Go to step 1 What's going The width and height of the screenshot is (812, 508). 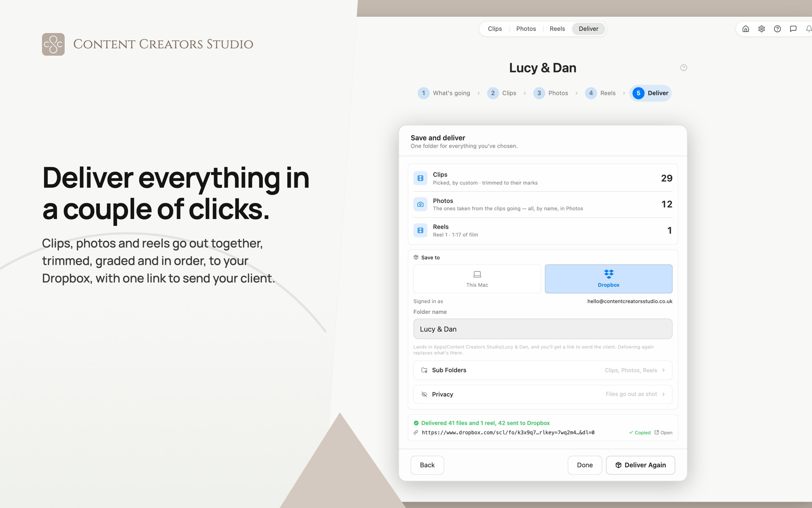[444, 93]
